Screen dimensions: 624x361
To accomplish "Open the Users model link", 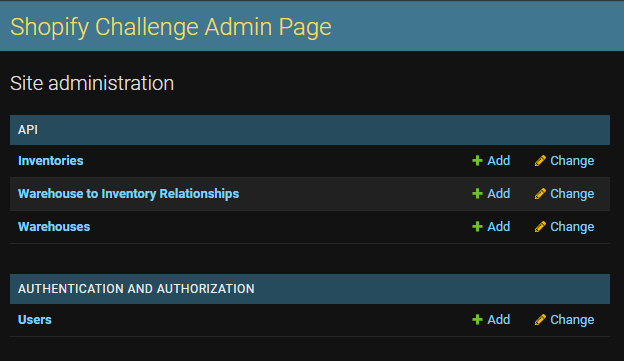I will pos(35,320).
